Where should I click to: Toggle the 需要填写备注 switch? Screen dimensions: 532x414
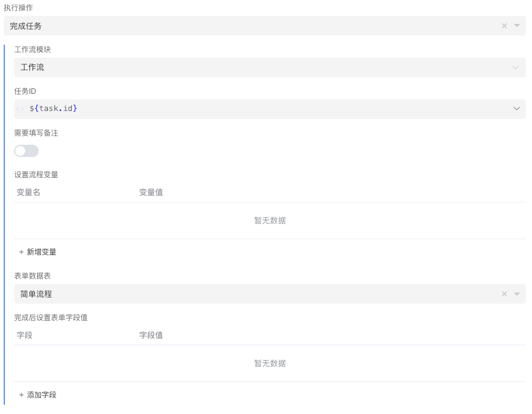click(x=26, y=151)
